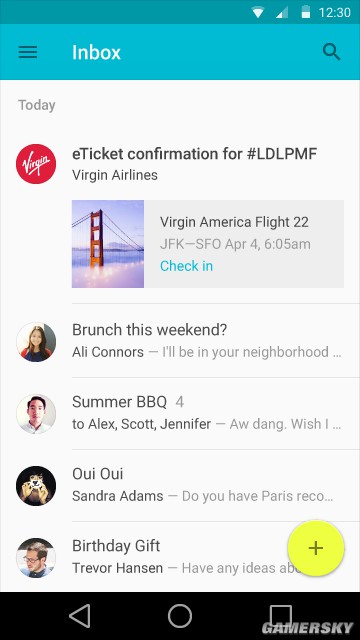Select Ali Connors profile avatar

pos(36,342)
